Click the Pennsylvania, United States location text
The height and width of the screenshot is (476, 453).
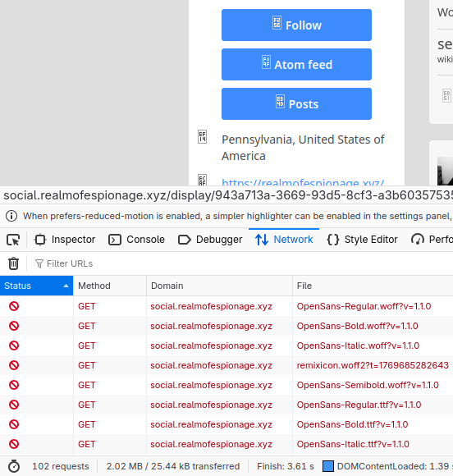(303, 148)
